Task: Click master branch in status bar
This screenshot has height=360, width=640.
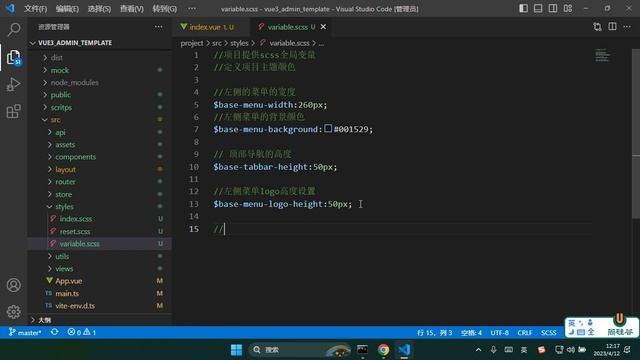Action: 25,332
